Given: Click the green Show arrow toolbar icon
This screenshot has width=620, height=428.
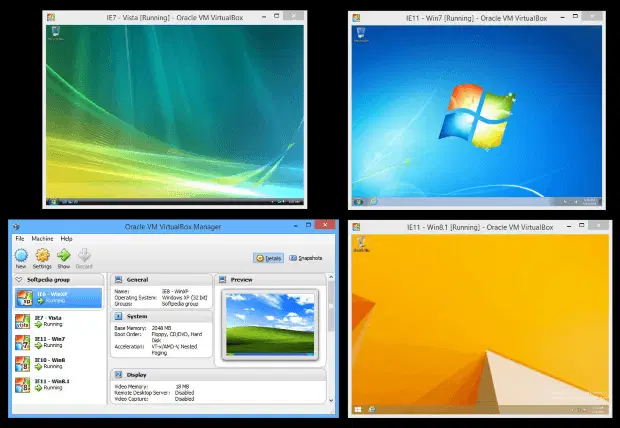Looking at the screenshot, I should (x=64, y=256).
